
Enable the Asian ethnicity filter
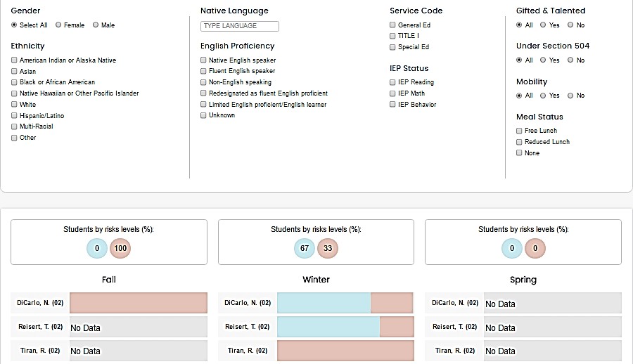coord(14,72)
